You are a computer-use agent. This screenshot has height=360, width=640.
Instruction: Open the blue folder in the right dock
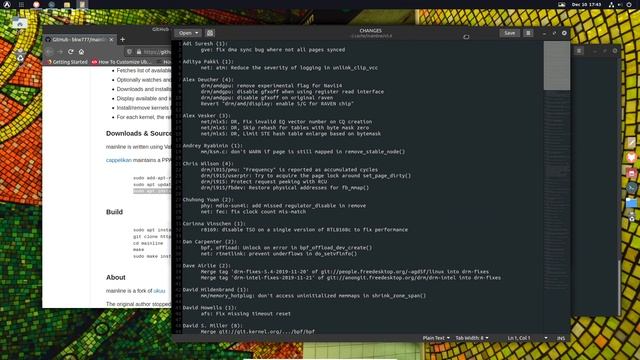(631, 202)
